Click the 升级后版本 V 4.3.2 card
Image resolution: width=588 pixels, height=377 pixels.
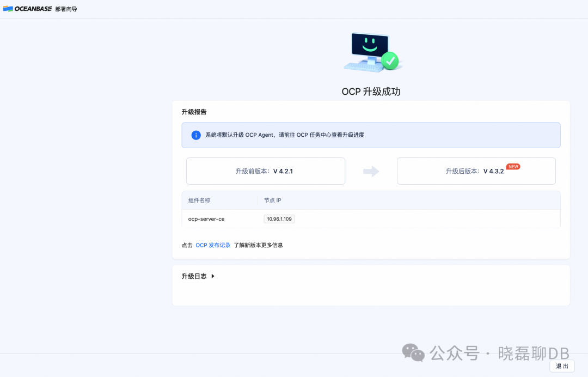[x=476, y=171]
